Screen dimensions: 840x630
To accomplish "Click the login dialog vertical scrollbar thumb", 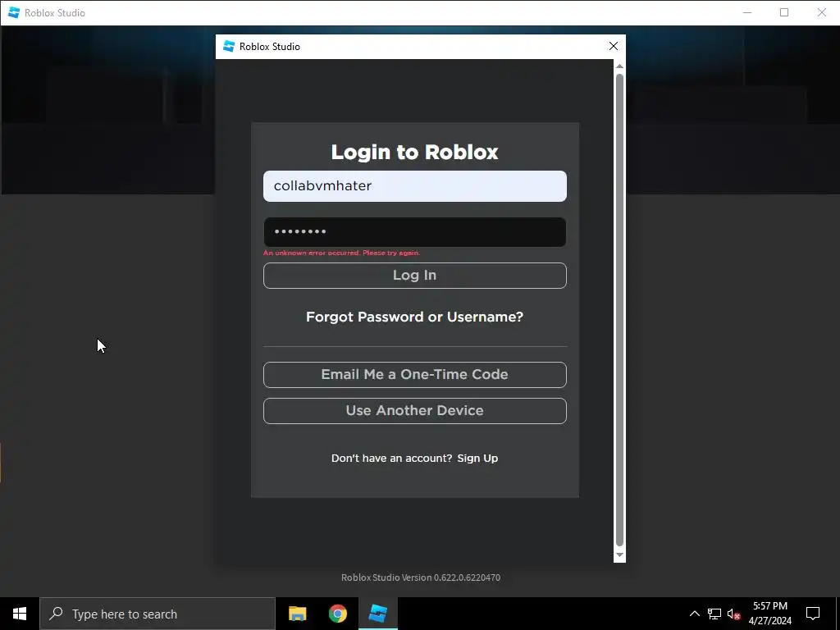I will pos(619,309).
